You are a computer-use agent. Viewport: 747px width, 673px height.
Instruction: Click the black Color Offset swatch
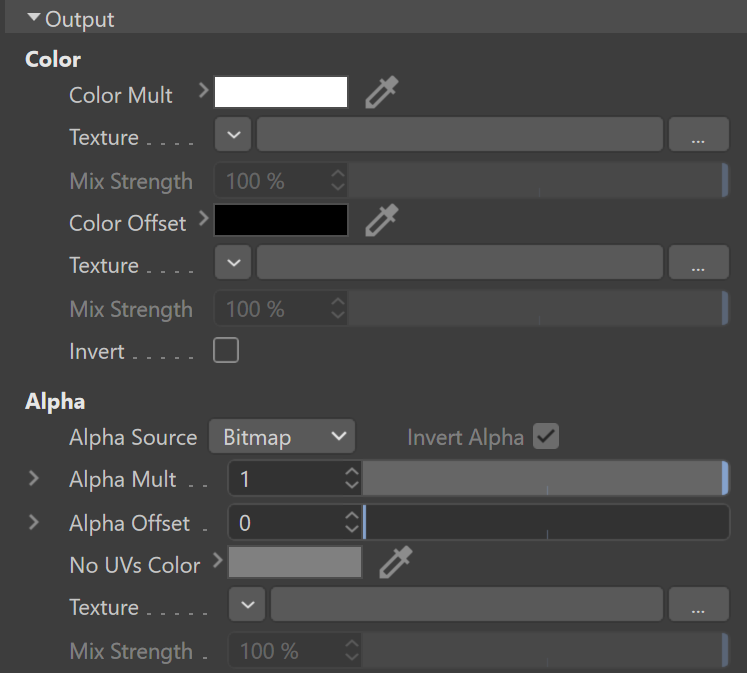click(281, 220)
